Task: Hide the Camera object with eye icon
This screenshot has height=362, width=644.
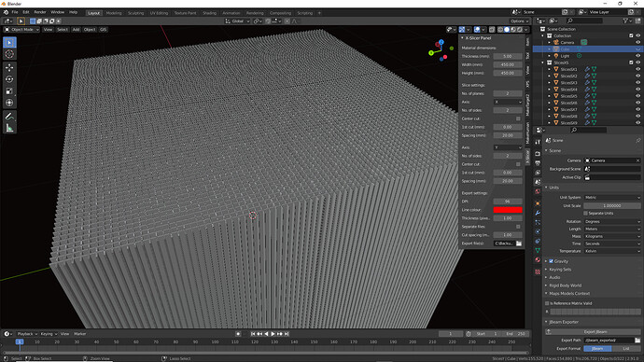Action: tap(637, 42)
